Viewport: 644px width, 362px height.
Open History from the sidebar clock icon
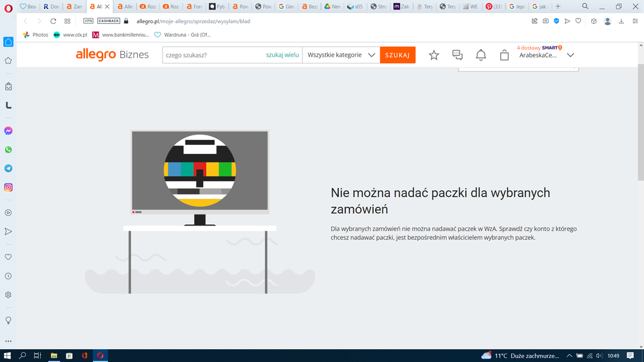coord(8,276)
